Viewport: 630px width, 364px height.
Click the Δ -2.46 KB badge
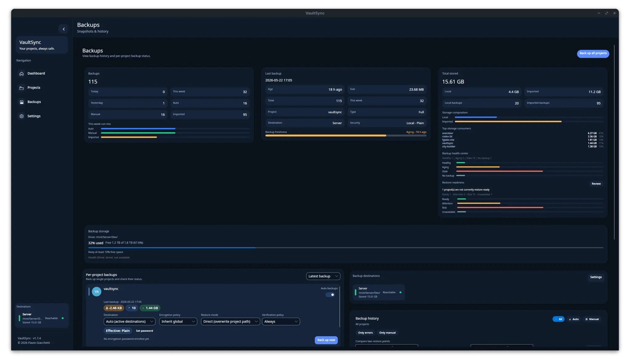[114, 308]
